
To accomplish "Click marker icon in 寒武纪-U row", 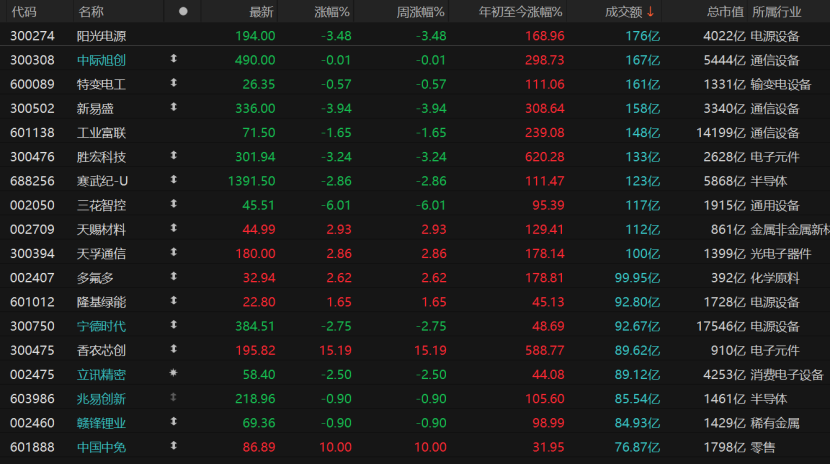I will point(174,180).
